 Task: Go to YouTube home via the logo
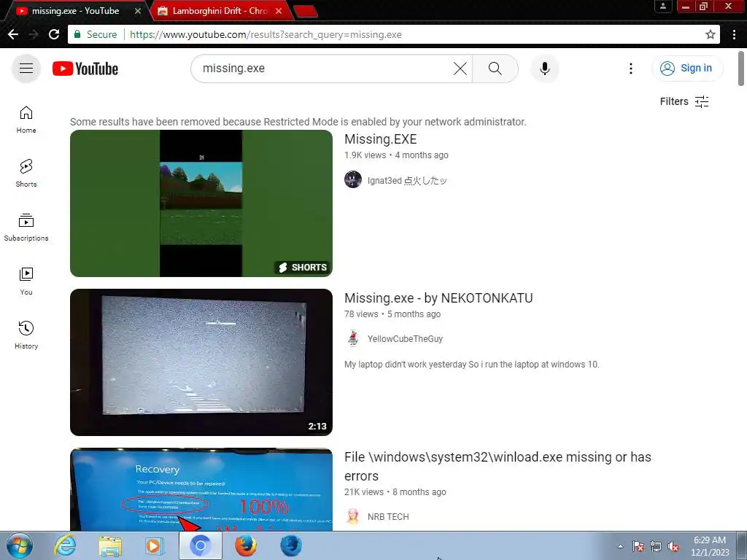[85, 69]
